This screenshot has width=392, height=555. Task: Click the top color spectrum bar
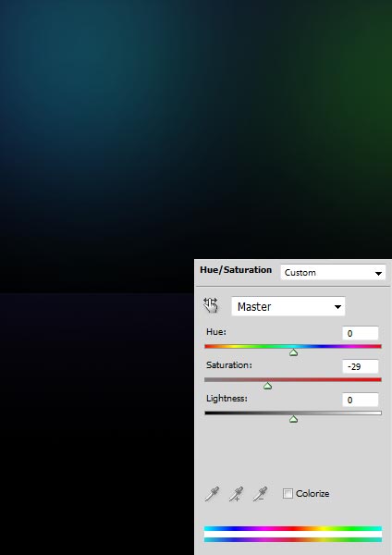(293, 528)
